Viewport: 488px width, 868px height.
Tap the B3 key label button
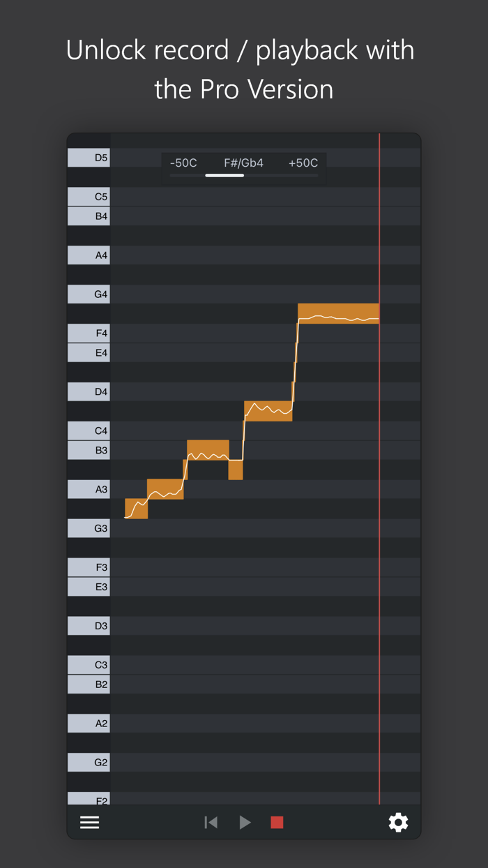click(88, 450)
